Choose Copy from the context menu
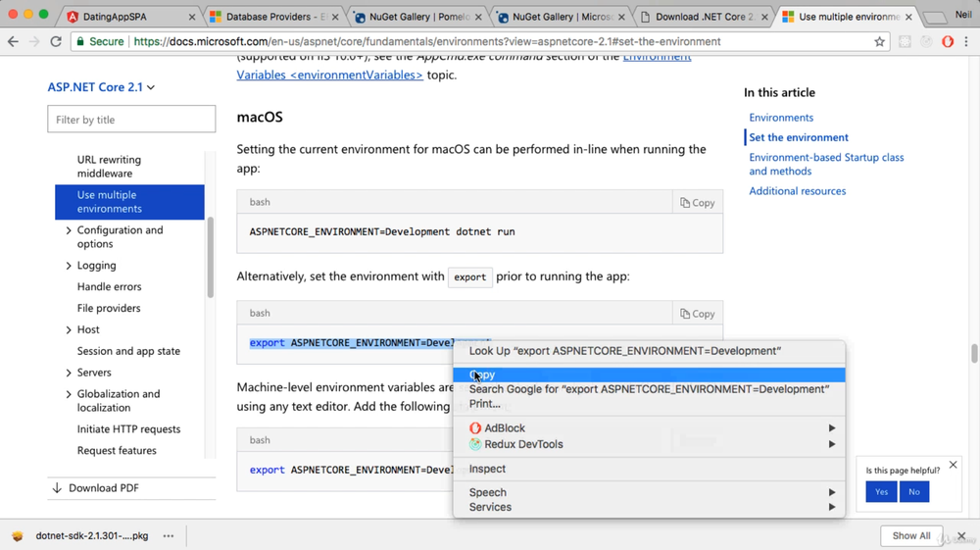980x550 pixels. coord(483,375)
